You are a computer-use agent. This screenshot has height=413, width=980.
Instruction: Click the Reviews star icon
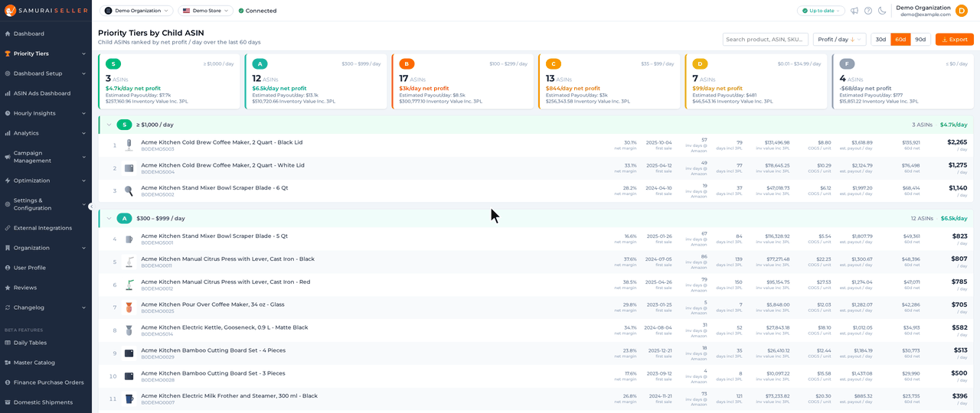(x=8, y=288)
